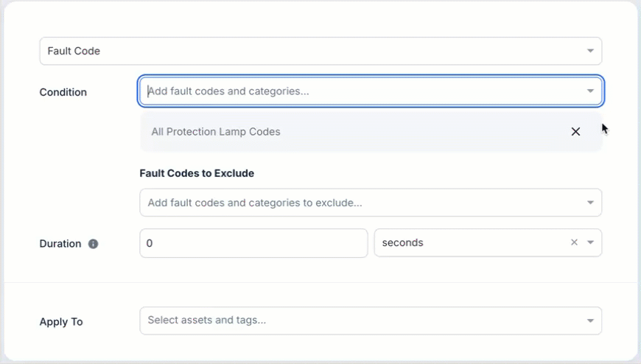641x364 pixels.
Task: Click the Fault Codes to Exclude heading
Action: tap(197, 173)
